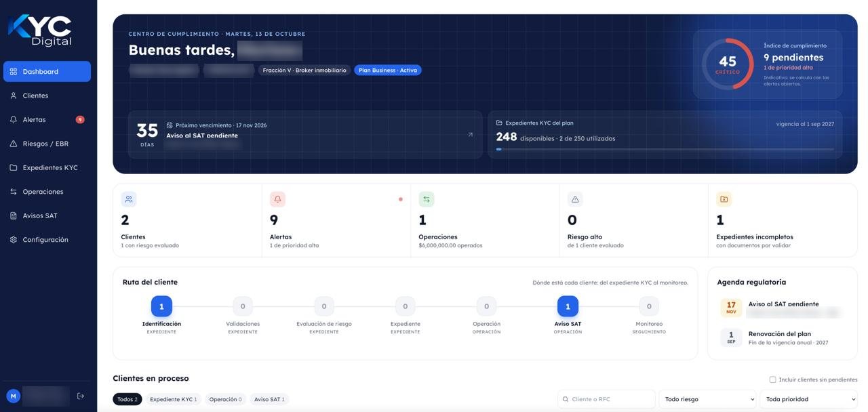This screenshot has width=868, height=412.
Task: Click the calendar icon beside Próximo vencimiento
Action: click(170, 125)
